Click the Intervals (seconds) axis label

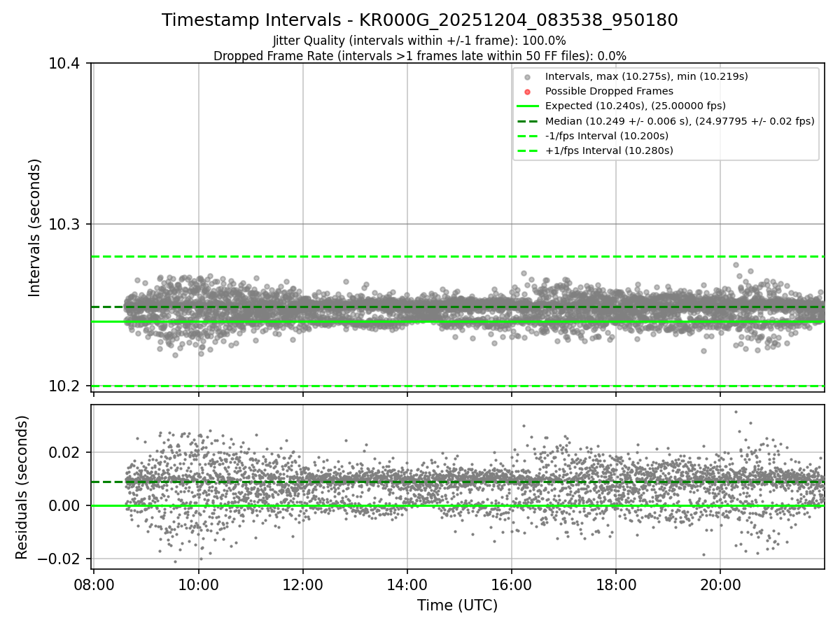click(x=35, y=227)
